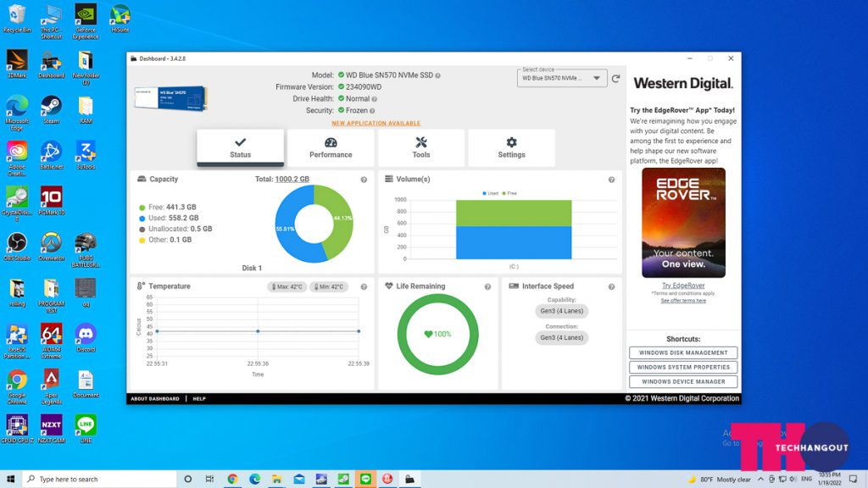Open File Explorer from the taskbar
This screenshot has height=488, width=868.
[277, 479]
